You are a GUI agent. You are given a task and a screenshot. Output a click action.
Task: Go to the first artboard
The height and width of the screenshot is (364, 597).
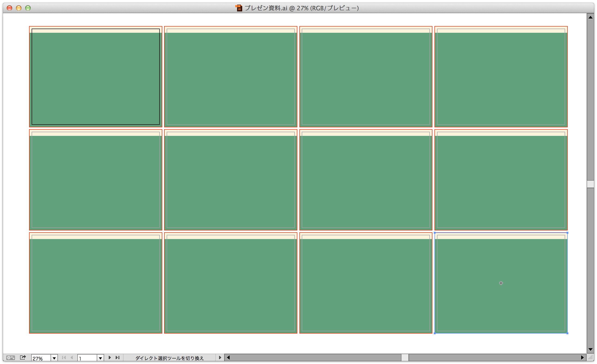tap(64, 358)
